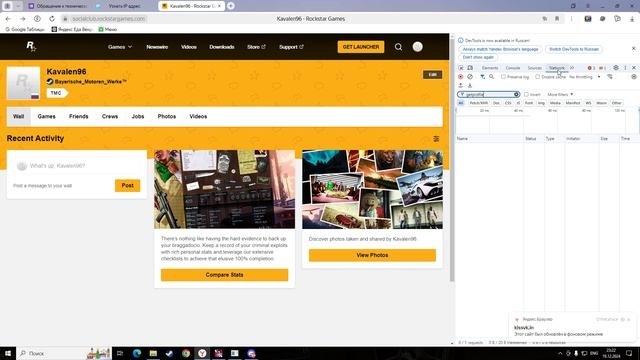Click the GET LAUNCHER button
Screen dimensions: 640x360
pos(361,47)
